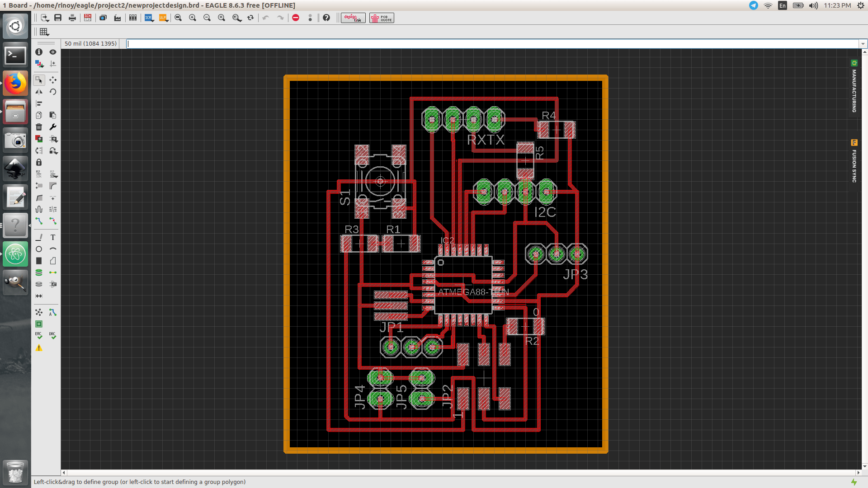Select the Dimension tool
Viewport: 868px width, 488px height.
(39, 296)
